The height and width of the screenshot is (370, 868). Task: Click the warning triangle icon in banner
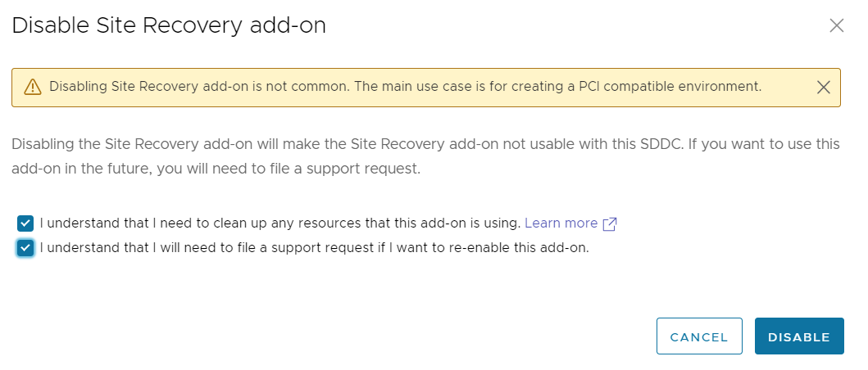32,87
